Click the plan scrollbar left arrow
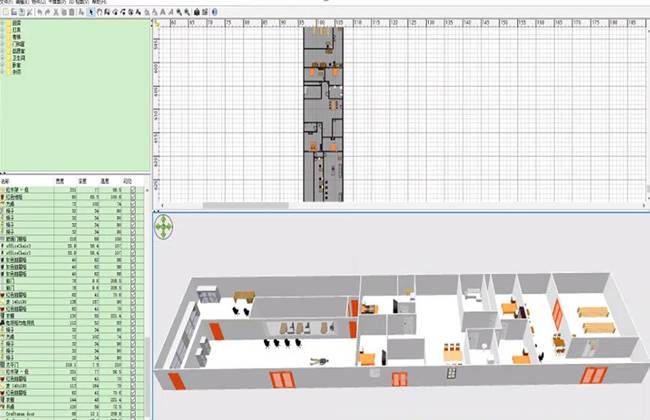650x420 pixels. 162,205
